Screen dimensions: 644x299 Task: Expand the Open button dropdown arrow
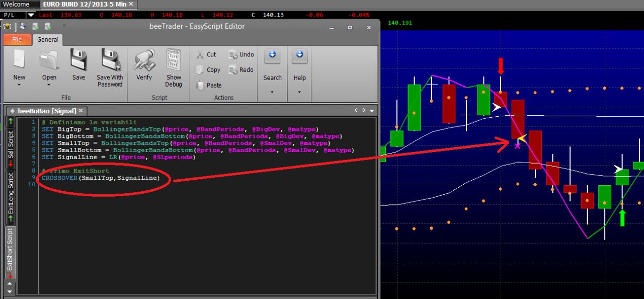(49, 85)
